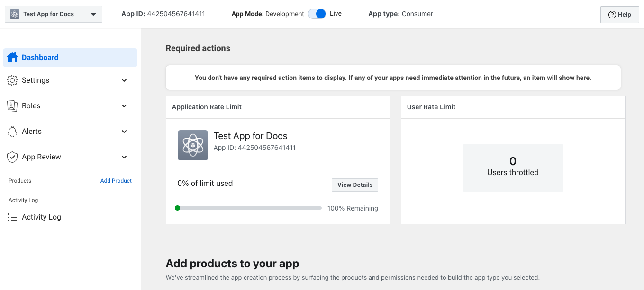Viewport: 644px width, 290px height.
Task: Click the 0% of limit used text
Action: (x=205, y=183)
